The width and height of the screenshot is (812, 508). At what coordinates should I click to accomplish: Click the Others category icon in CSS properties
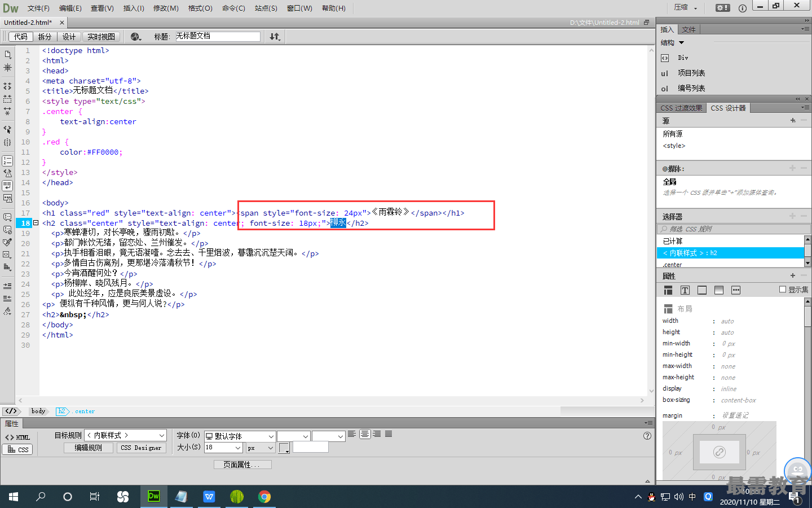[736, 290]
